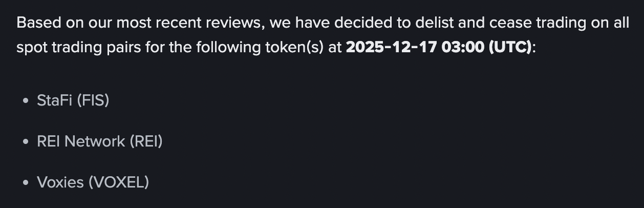Screen dimensions: 644x208
Task: Click the REI Network (REI) list item
Action: 100,141
